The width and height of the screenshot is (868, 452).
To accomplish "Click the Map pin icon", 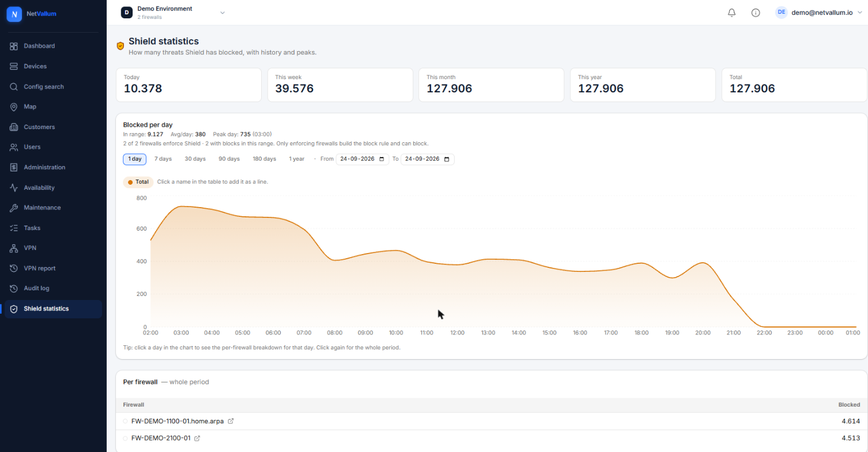I will click(14, 107).
